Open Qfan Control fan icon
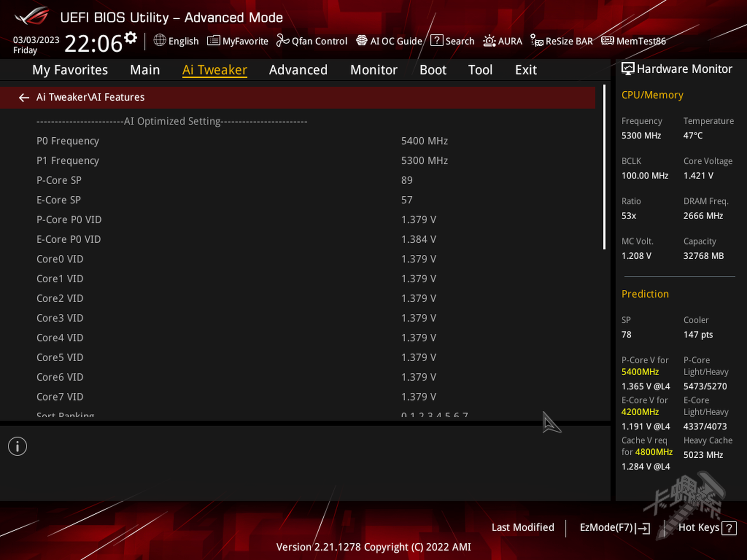 [x=283, y=40]
